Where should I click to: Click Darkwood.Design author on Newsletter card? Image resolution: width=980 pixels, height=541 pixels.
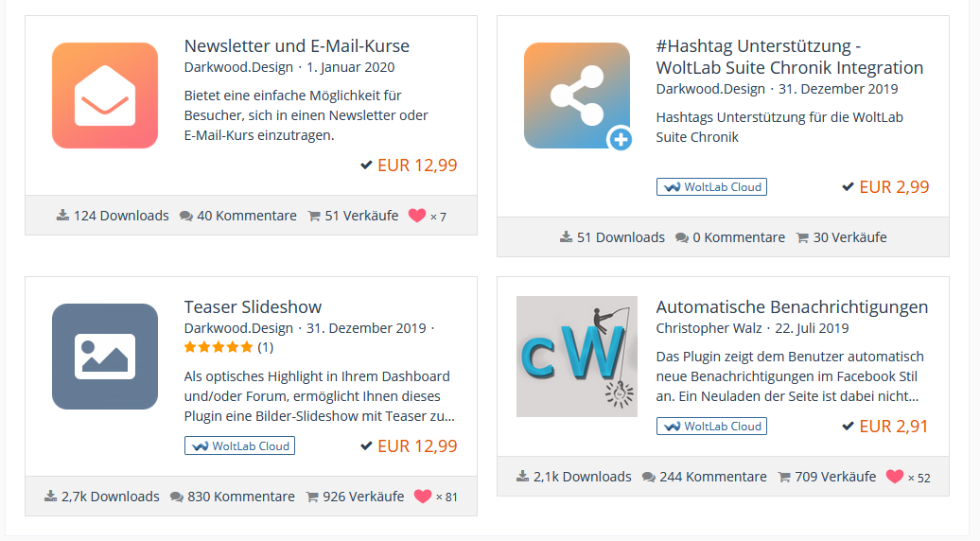[238, 67]
